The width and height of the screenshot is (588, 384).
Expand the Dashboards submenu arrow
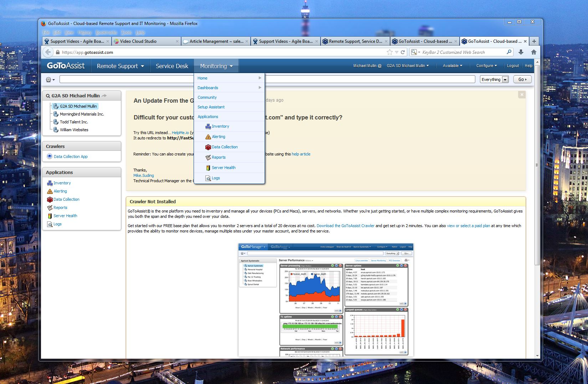[260, 88]
